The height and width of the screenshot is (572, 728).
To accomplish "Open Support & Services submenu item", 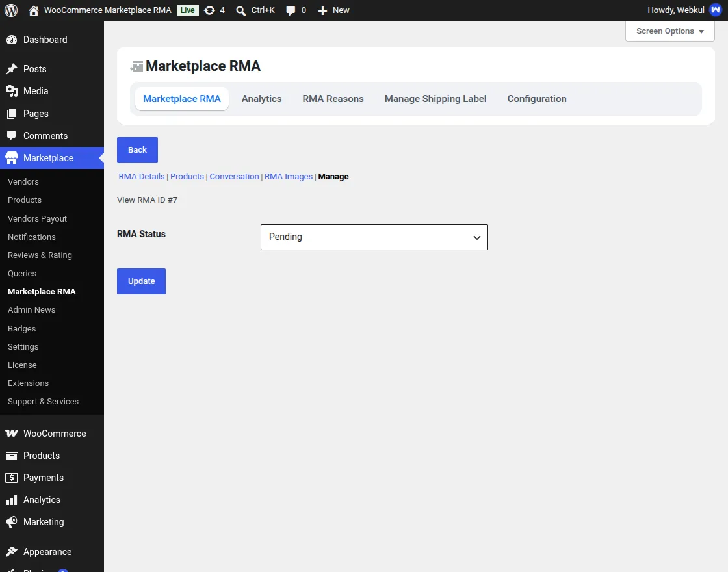I will tap(43, 402).
